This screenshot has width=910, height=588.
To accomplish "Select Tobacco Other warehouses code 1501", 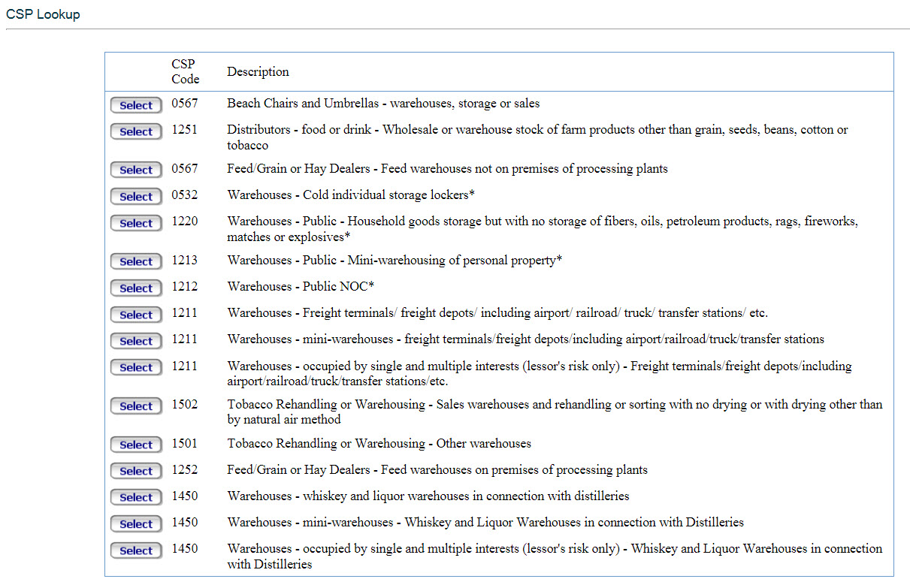I will 136,445.
